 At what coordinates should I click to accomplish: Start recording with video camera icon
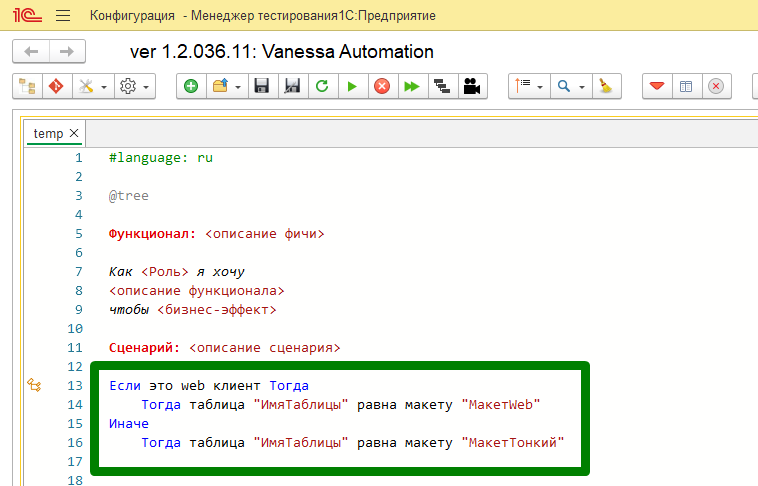pyautogui.click(x=472, y=87)
